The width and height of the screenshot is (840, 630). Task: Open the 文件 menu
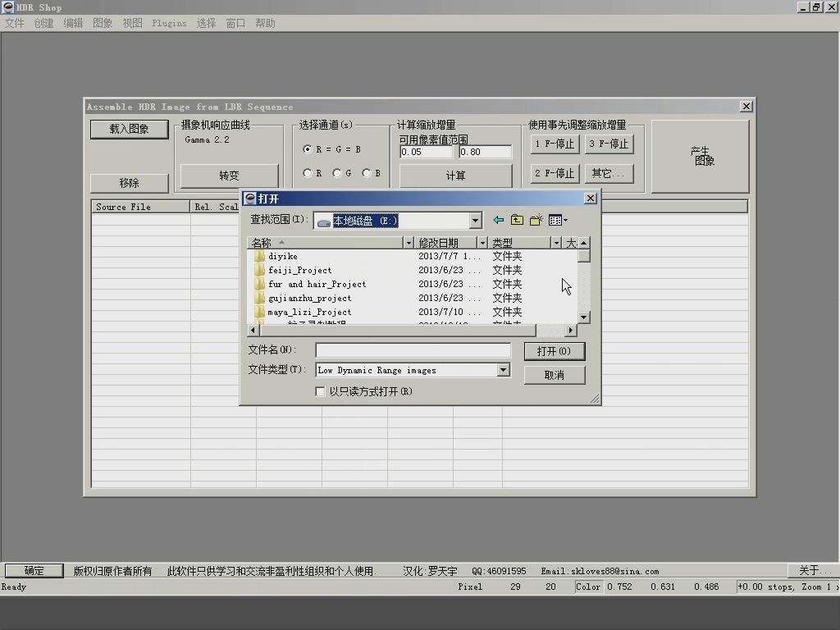coord(15,23)
